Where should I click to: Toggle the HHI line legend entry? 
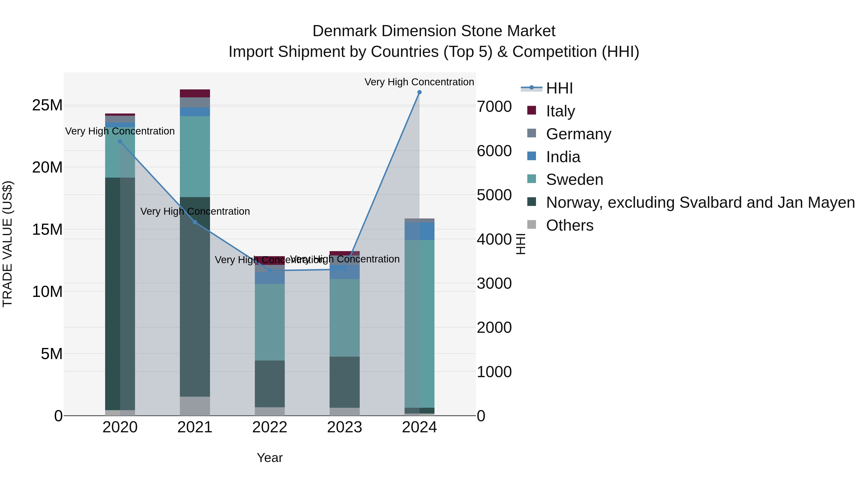547,88
